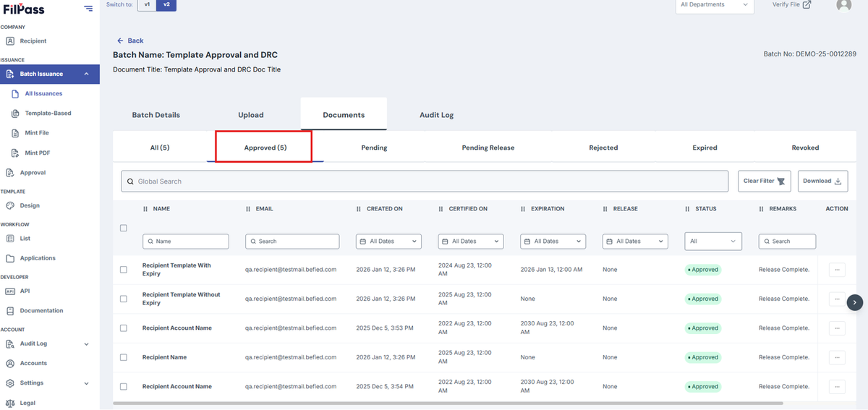Open the Documentation icon
Screen dimensions: 868x410
(10, 311)
